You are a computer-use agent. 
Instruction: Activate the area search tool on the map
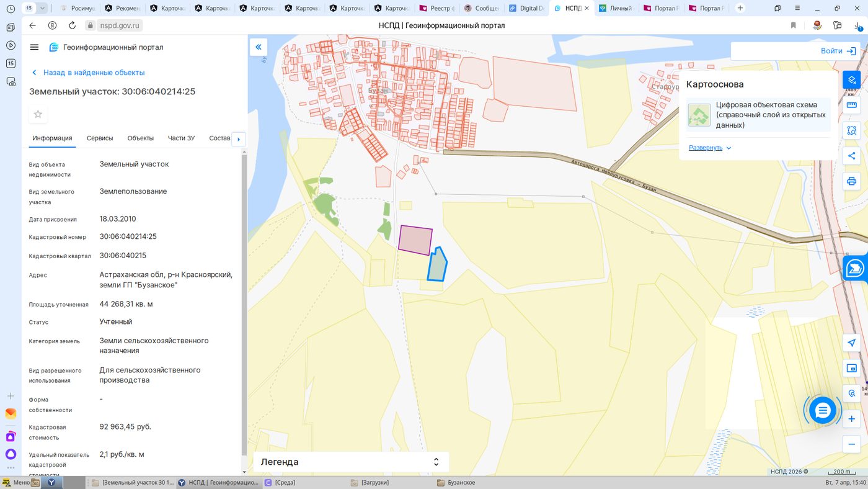(x=852, y=130)
